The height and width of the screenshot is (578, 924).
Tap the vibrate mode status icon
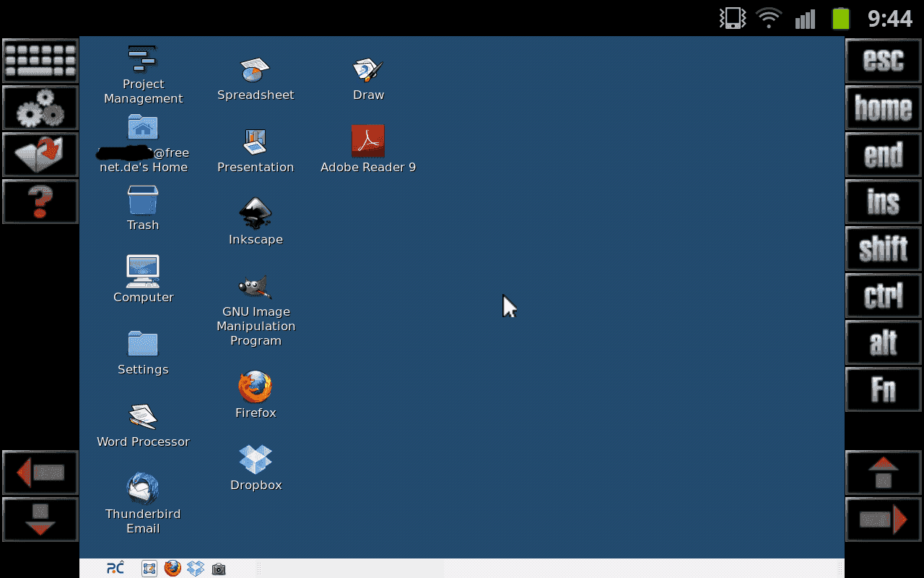(733, 18)
